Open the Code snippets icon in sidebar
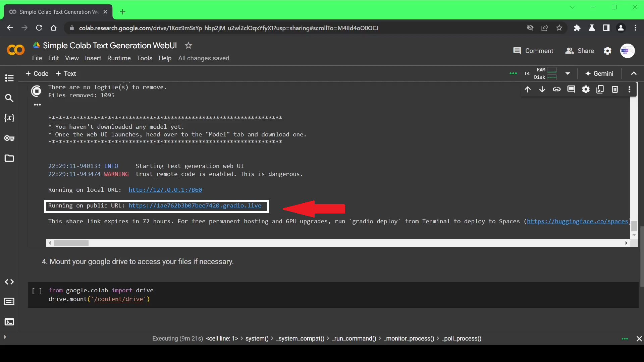644x362 pixels. pos(9,282)
